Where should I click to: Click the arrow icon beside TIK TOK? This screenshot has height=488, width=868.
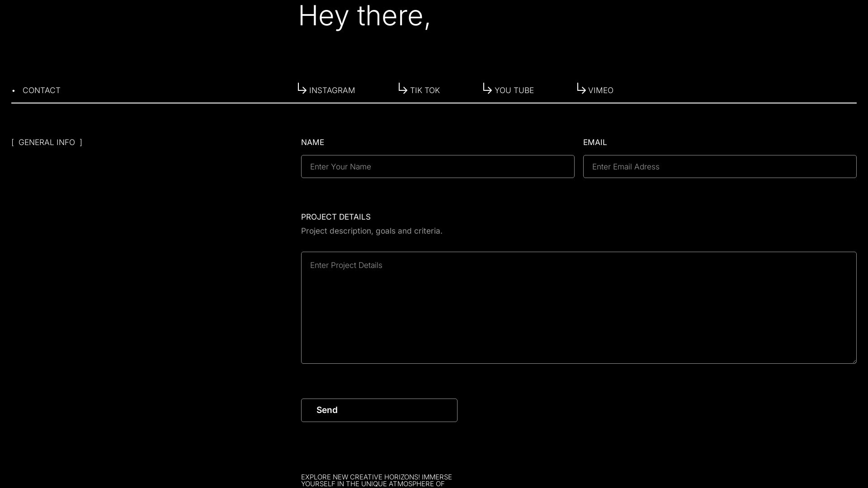(403, 89)
